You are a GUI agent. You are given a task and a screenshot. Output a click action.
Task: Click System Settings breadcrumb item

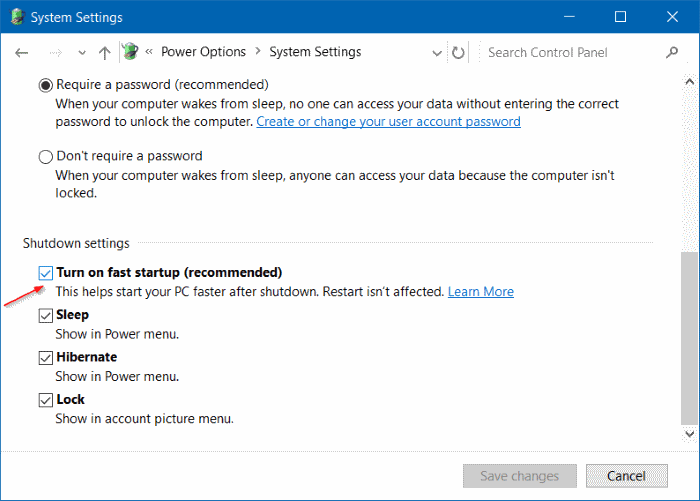pyautogui.click(x=315, y=52)
